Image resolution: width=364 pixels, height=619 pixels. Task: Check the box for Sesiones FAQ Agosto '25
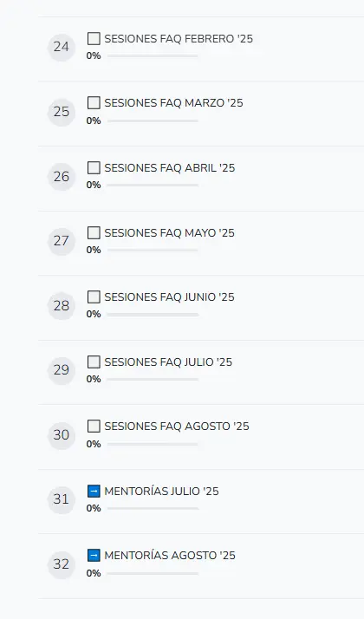94,427
